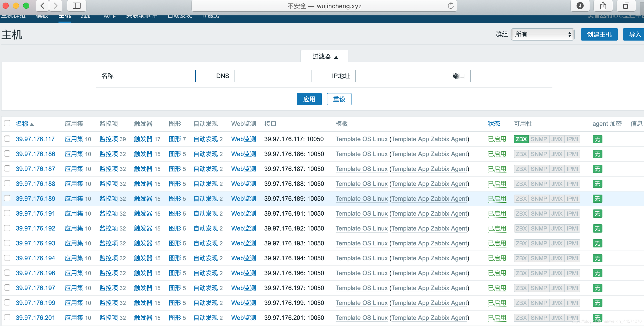
Task: Click 创建主机 button
Action: tap(599, 34)
